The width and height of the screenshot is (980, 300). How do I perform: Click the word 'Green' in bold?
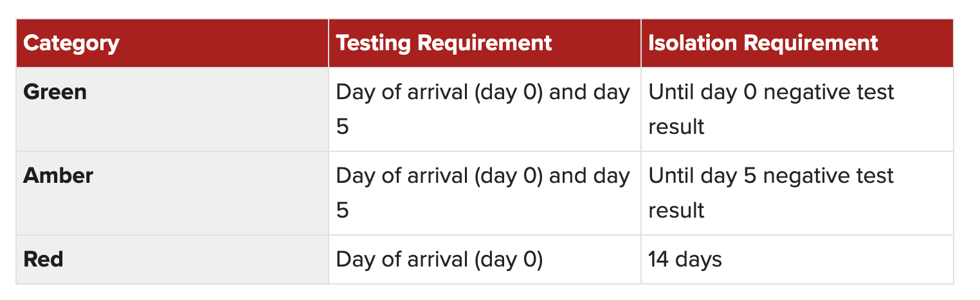pyautogui.click(x=55, y=92)
